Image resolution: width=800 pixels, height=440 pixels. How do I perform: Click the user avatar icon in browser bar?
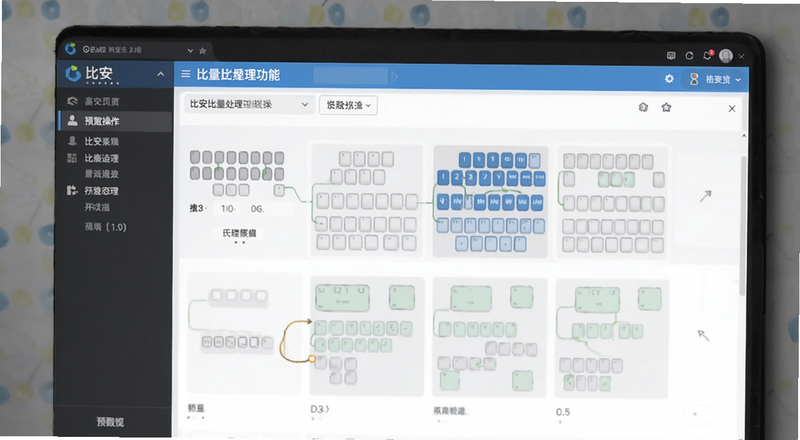726,56
